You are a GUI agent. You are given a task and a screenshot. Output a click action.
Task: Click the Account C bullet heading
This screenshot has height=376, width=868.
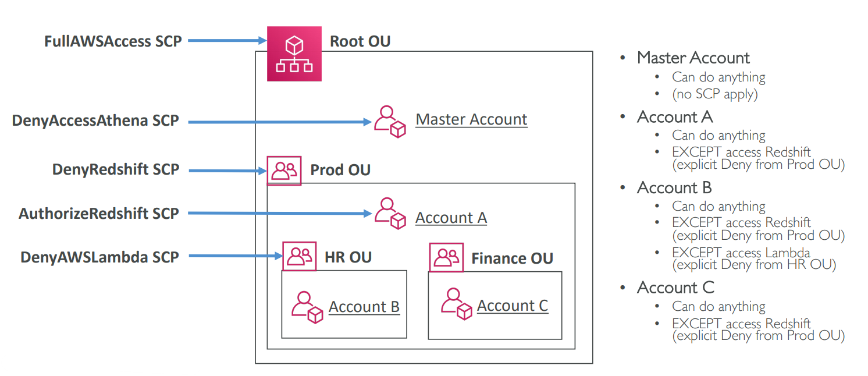click(x=675, y=288)
